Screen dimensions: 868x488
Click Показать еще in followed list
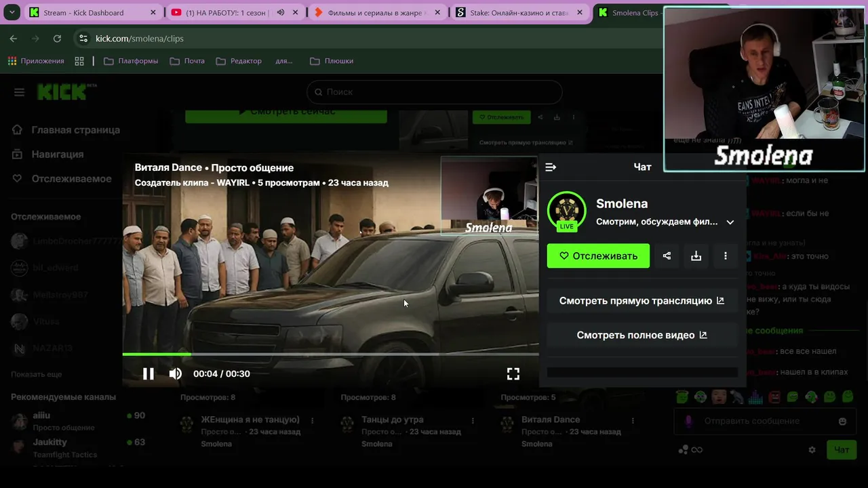[36, 374]
